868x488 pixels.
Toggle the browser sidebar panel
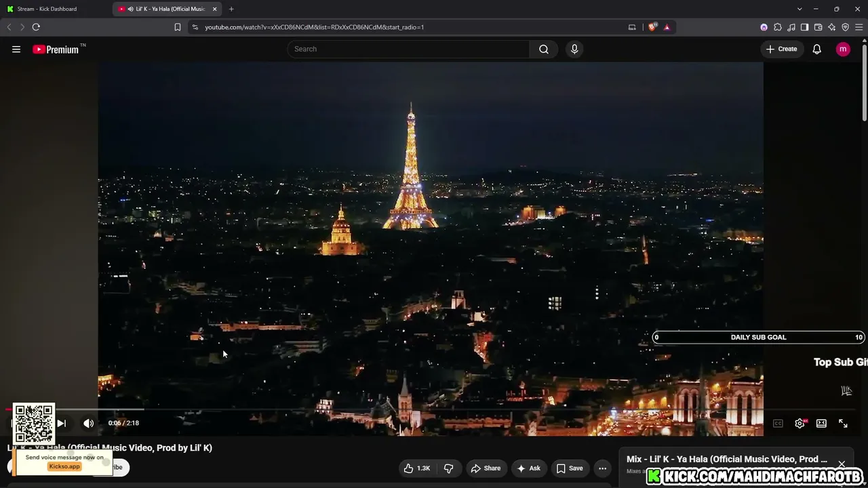[x=804, y=27]
